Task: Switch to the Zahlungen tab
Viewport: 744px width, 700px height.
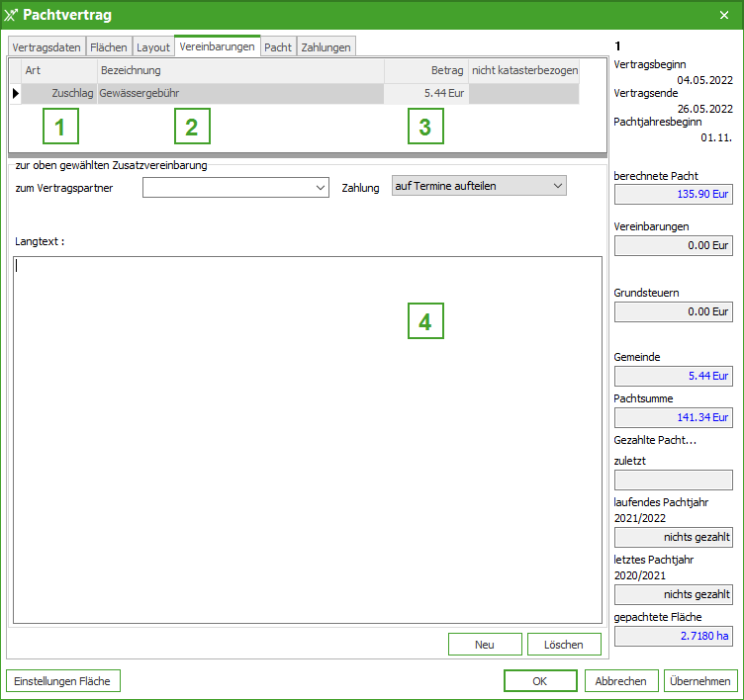Action: [325, 47]
